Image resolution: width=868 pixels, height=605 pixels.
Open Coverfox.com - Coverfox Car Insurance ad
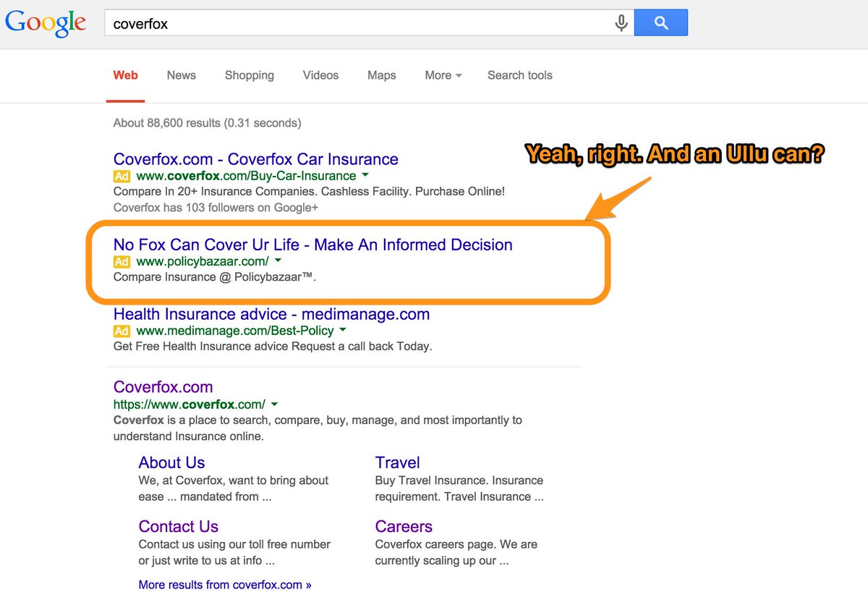click(256, 159)
